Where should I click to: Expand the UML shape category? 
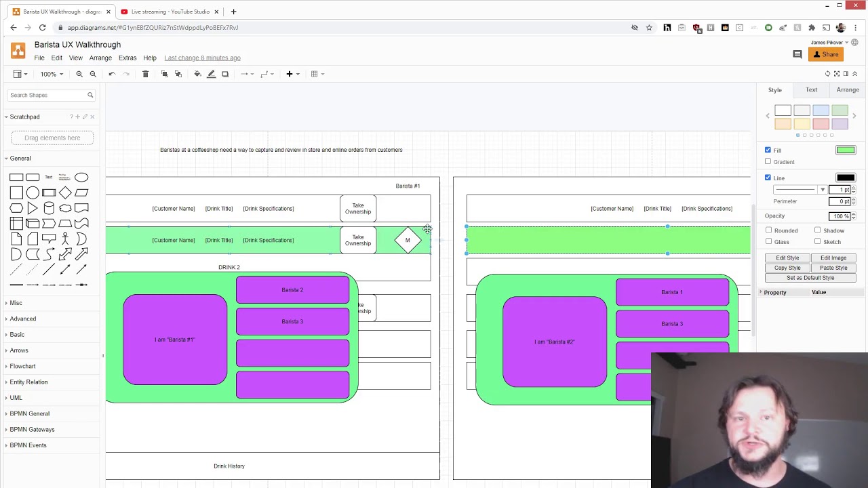[x=16, y=398]
